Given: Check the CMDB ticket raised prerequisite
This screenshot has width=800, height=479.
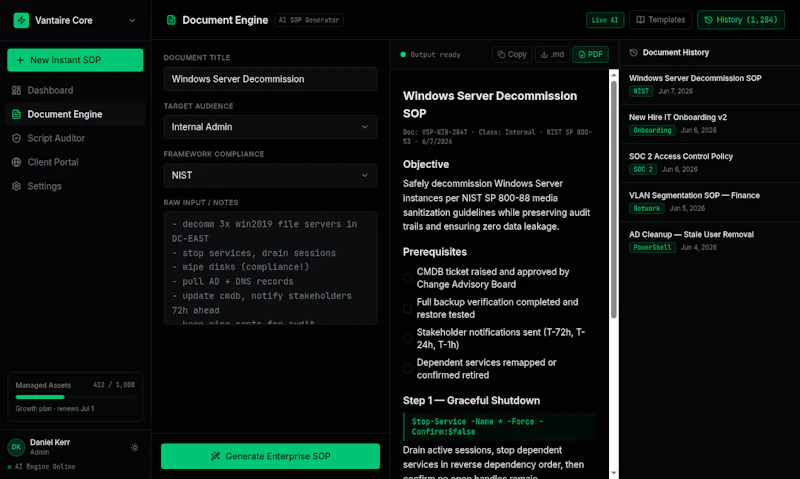Looking at the screenshot, I should 407,278.
